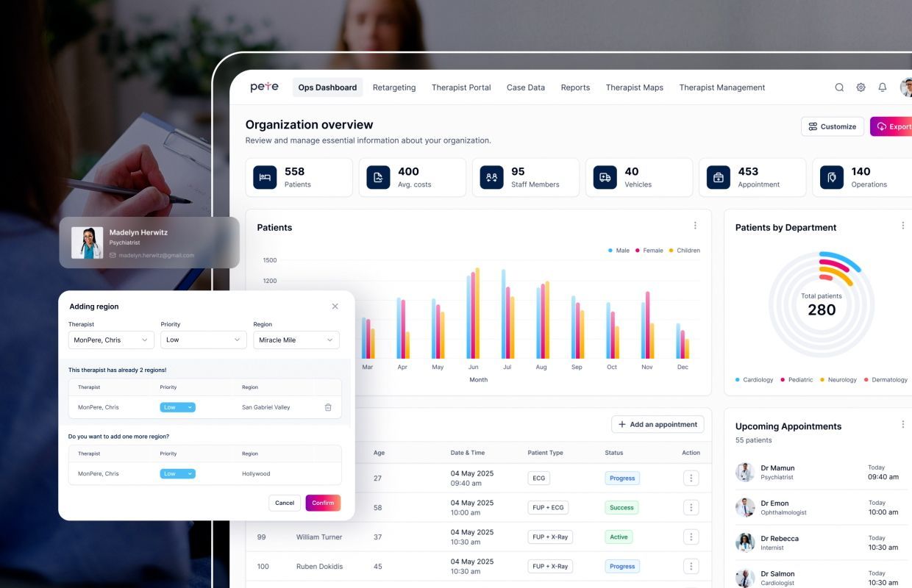Open the search icon in top bar
This screenshot has width=912, height=588.
pyautogui.click(x=839, y=87)
